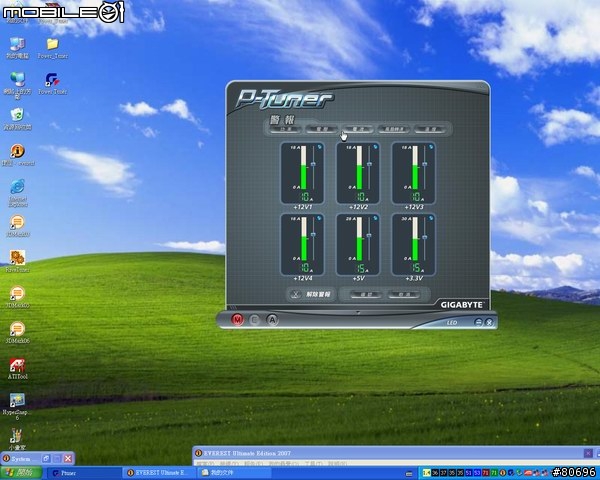
Task: Switch P-Tuner to the A mode
Action: click(x=272, y=320)
